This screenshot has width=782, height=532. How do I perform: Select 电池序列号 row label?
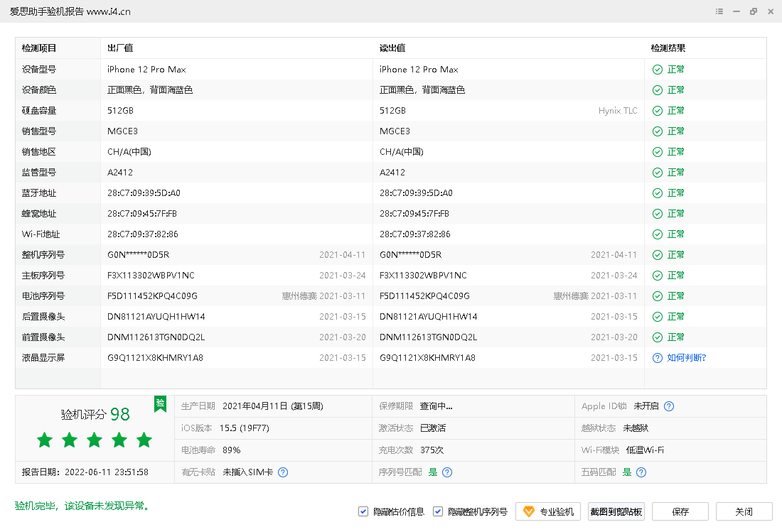click(43, 296)
